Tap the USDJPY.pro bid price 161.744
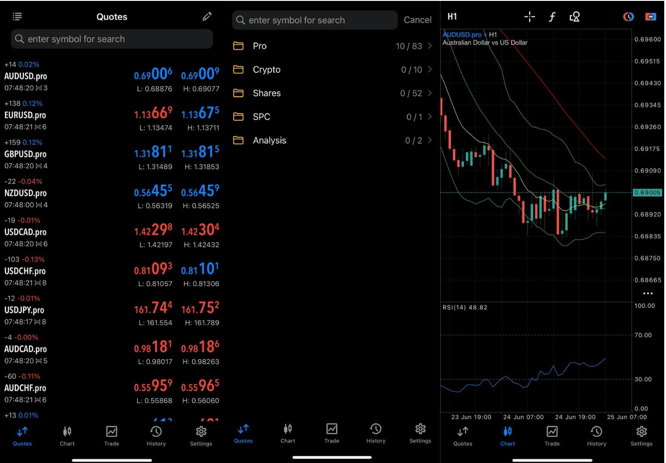This screenshot has height=463, width=666. (x=153, y=308)
